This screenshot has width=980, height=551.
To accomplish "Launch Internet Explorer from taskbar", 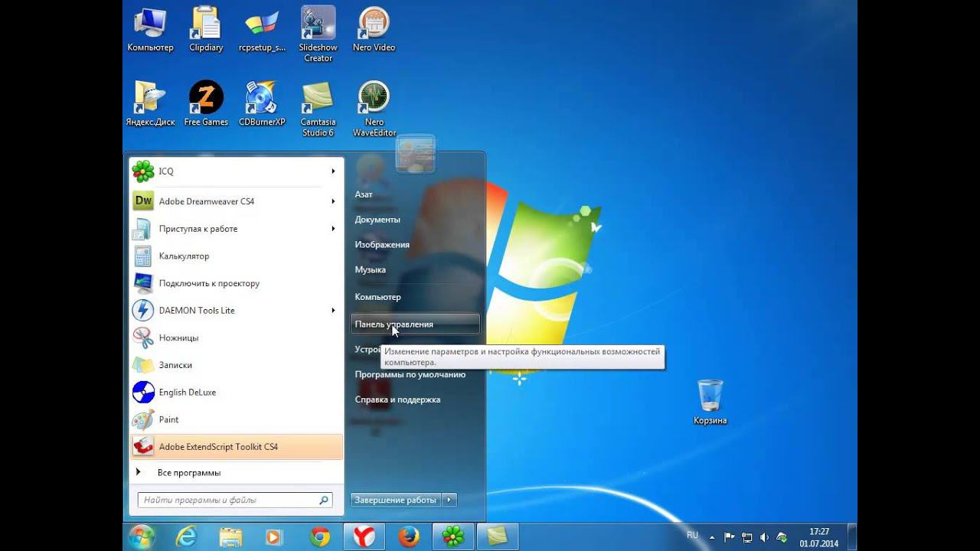I will pyautogui.click(x=186, y=537).
